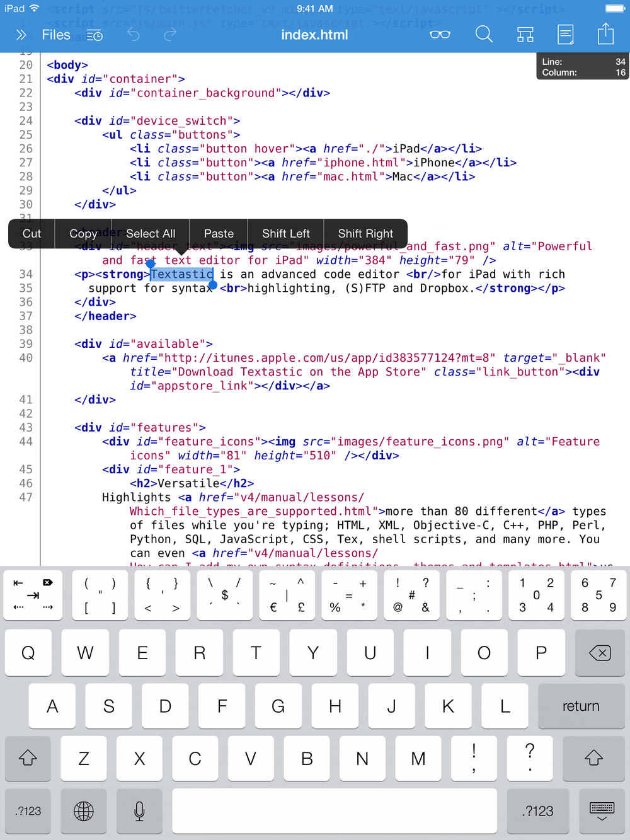
Task: Tap the backslash, slash and dollar key
Action: 224,595
